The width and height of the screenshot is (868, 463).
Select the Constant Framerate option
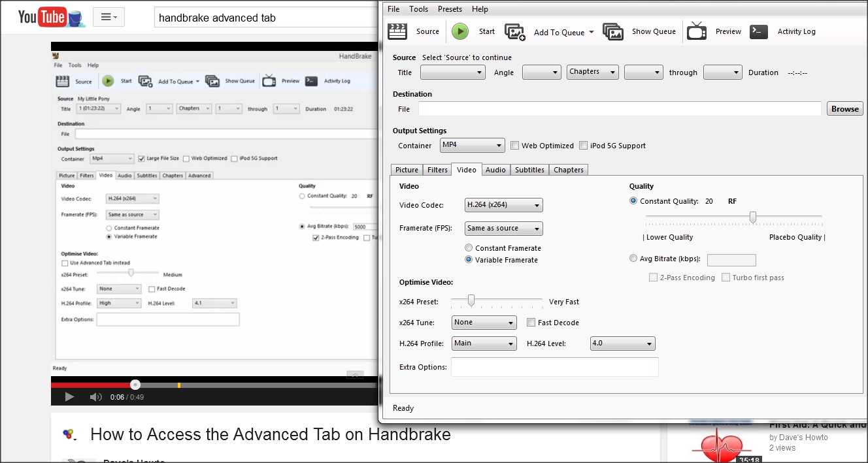point(469,248)
